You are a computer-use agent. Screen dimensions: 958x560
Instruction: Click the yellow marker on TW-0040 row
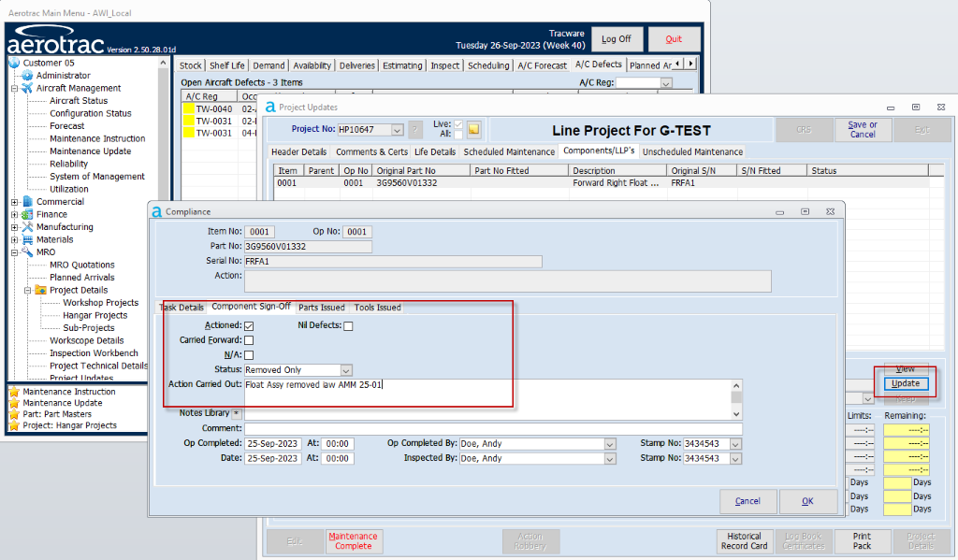[187, 108]
